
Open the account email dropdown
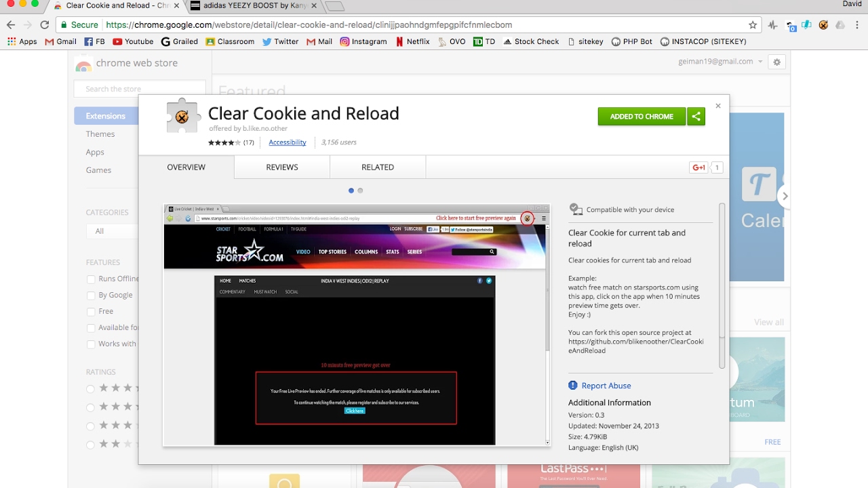[x=720, y=62]
